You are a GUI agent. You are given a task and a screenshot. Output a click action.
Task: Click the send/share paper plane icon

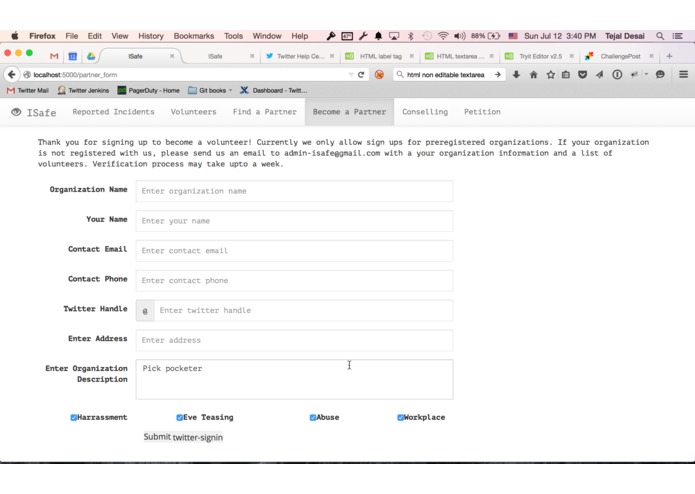599,74
